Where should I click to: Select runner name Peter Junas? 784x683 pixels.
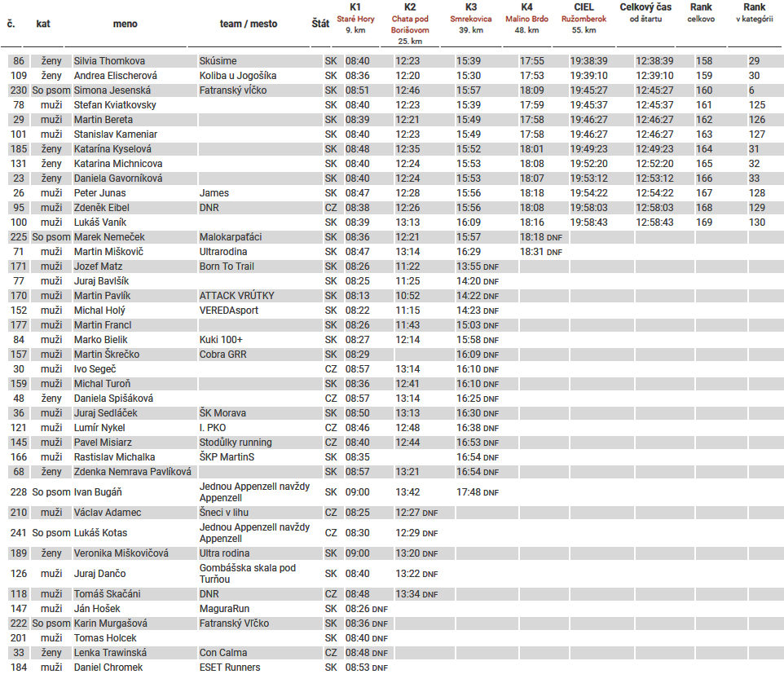[x=99, y=193]
